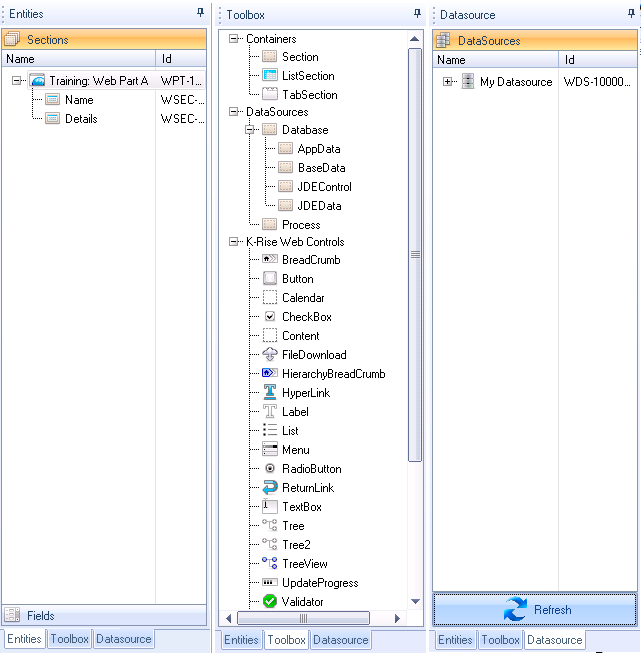641x653 pixels.
Task: Select the CheckBox control icon
Action: pyautogui.click(x=269, y=317)
